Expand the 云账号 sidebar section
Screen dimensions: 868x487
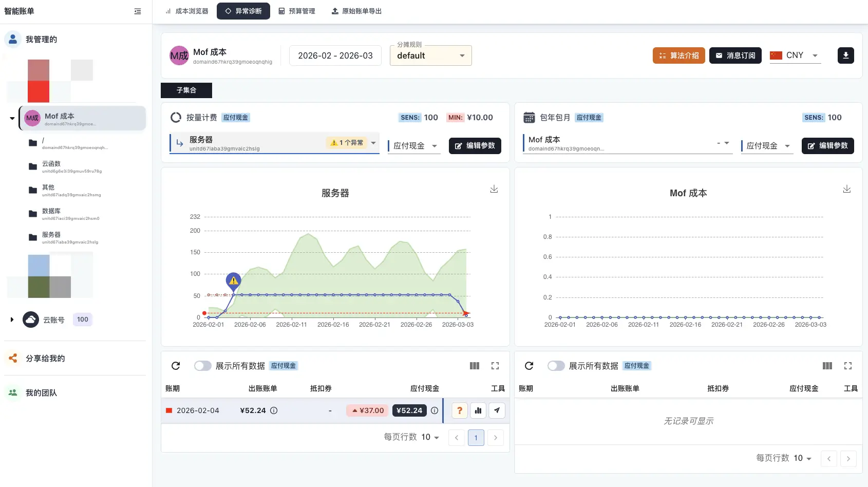12,319
